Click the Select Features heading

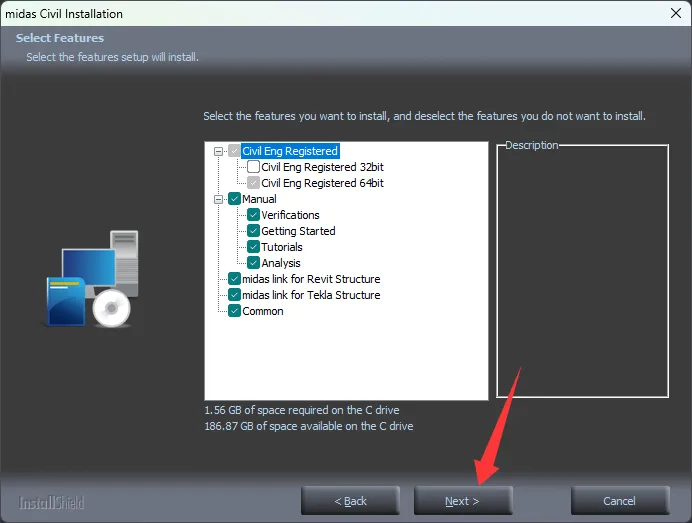click(60, 38)
